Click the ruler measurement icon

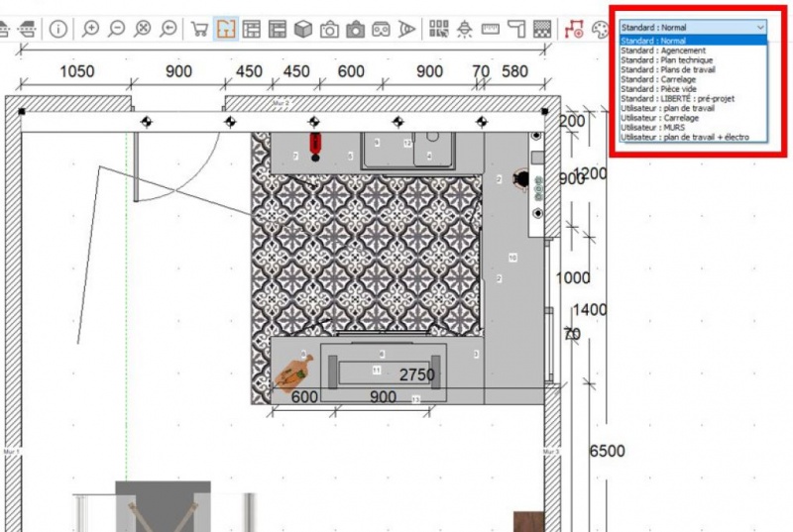point(490,29)
